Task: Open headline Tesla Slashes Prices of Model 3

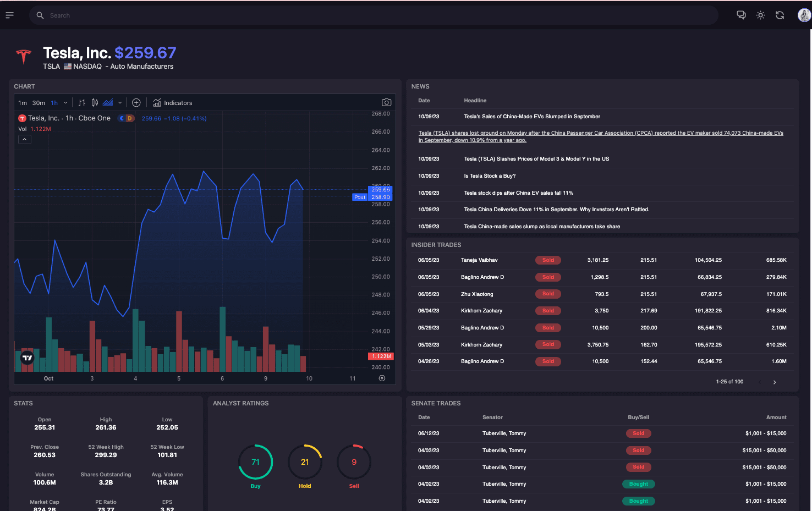Action: tap(536, 159)
